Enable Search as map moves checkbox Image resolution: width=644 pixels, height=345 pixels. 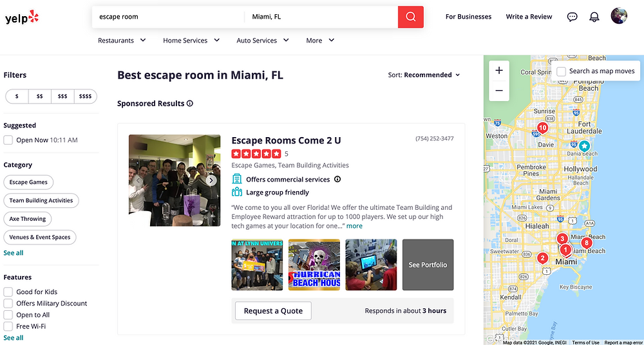pyautogui.click(x=561, y=71)
